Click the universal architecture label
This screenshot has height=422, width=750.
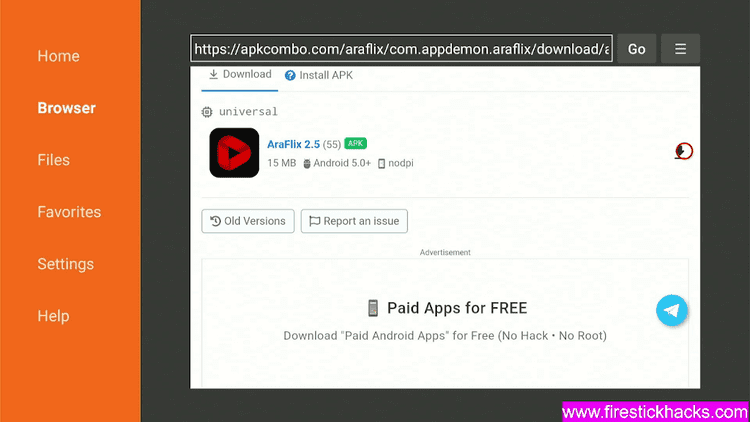[248, 111]
